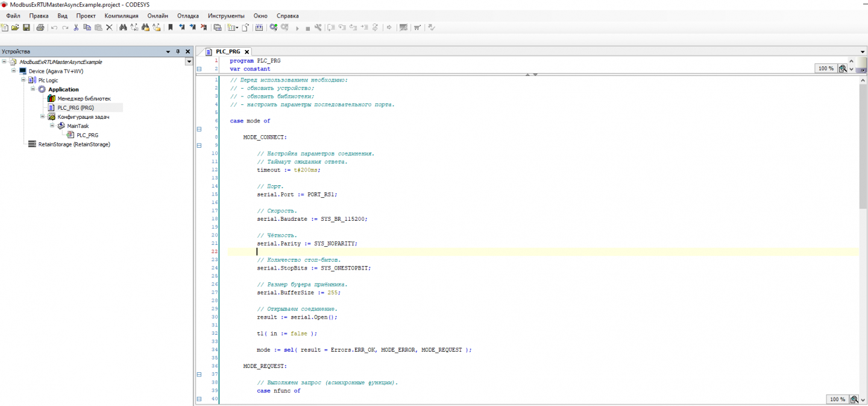Viewport: 868px width, 406px height.
Task: Click the Cut scissors icon
Action: [76, 28]
